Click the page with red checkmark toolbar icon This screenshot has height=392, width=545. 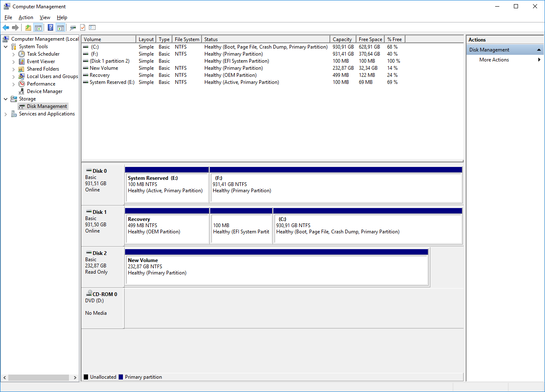(83, 28)
